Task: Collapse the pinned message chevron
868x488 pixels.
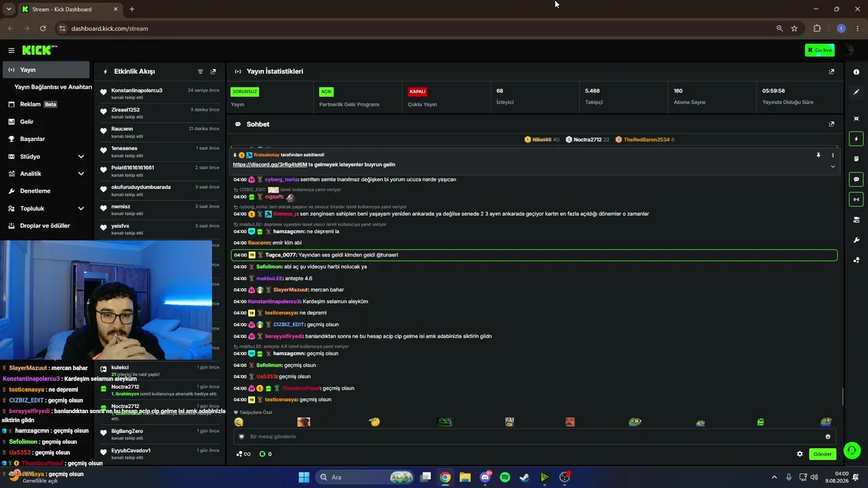Action: tap(833, 167)
